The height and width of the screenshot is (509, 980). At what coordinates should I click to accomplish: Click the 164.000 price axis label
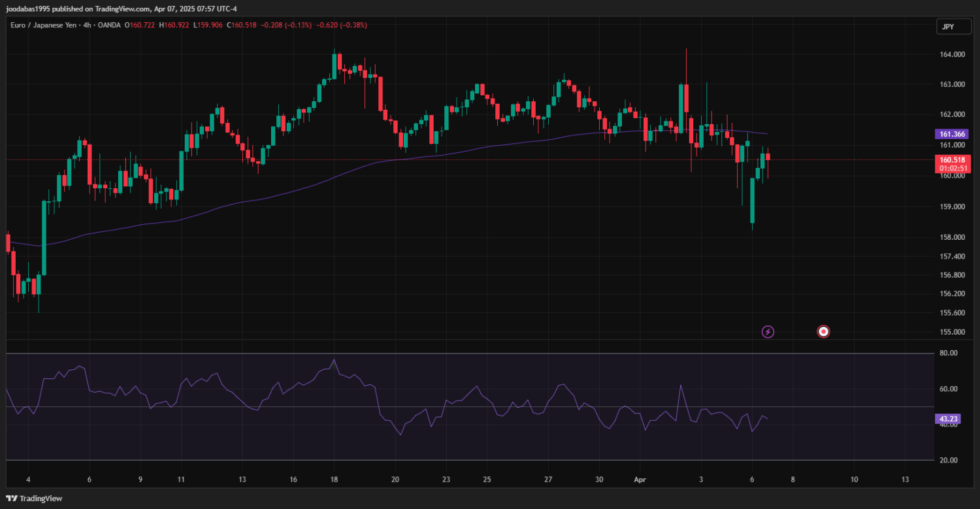point(953,55)
